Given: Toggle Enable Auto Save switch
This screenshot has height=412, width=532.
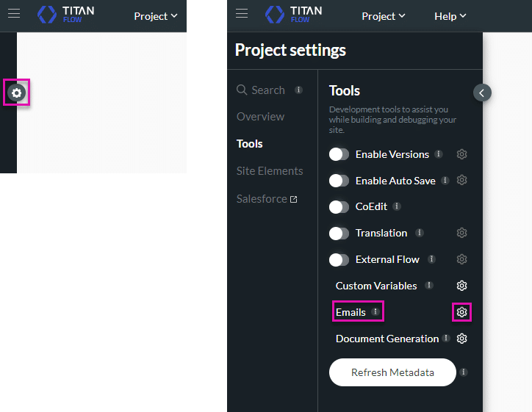Looking at the screenshot, I should point(339,181).
